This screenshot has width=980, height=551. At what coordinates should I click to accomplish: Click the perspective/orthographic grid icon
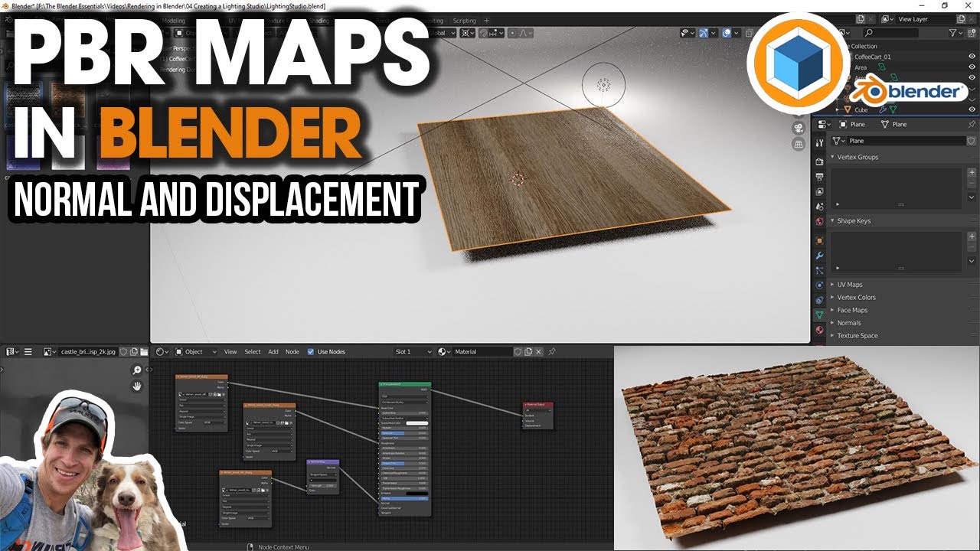[799, 144]
